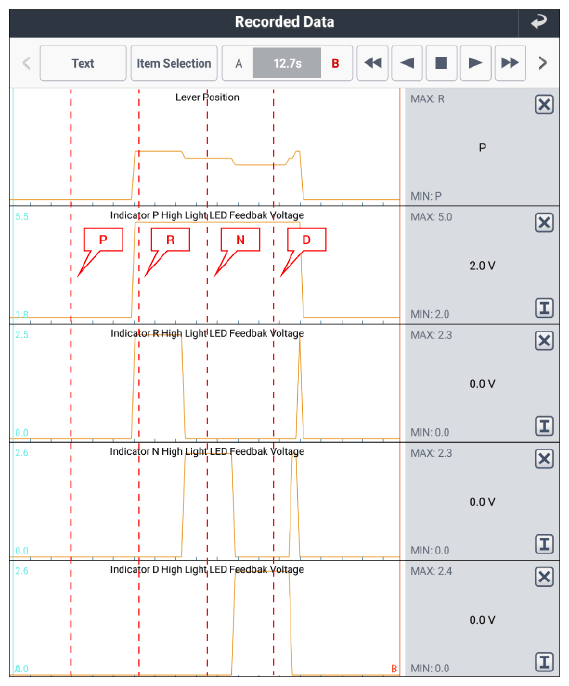Remove the Indicator D LED Feedback graph
The width and height of the screenshot is (569, 686).
pyautogui.click(x=544, y=577)
